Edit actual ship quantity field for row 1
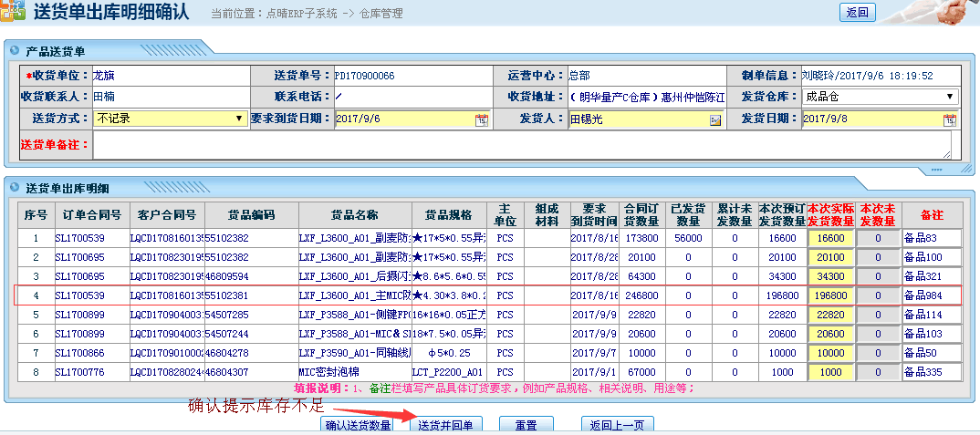Image resolution: width=980 pixels, height=435 pixels. pos(830,238)
